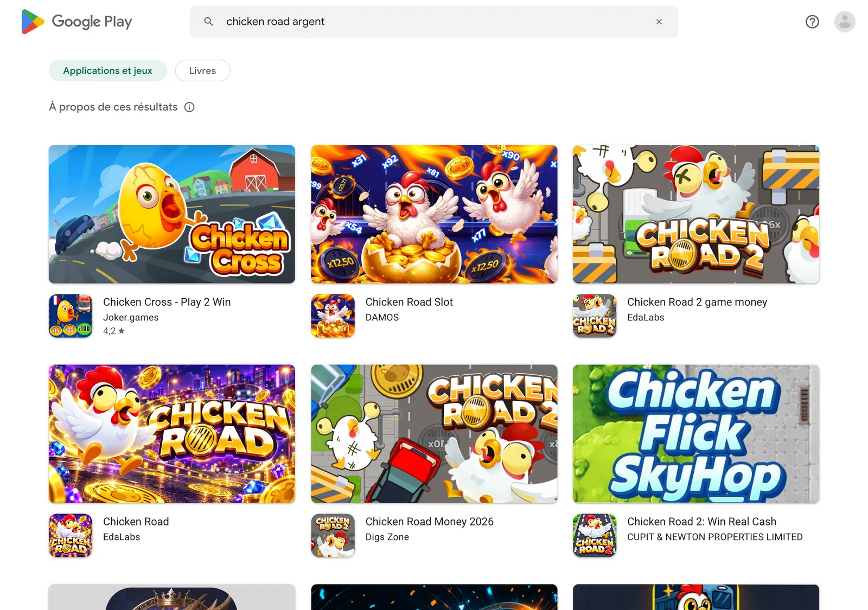This screenshot has width=868, height=610.
Task: Open the À propos de ces résultats text
Action: [113, 107]
